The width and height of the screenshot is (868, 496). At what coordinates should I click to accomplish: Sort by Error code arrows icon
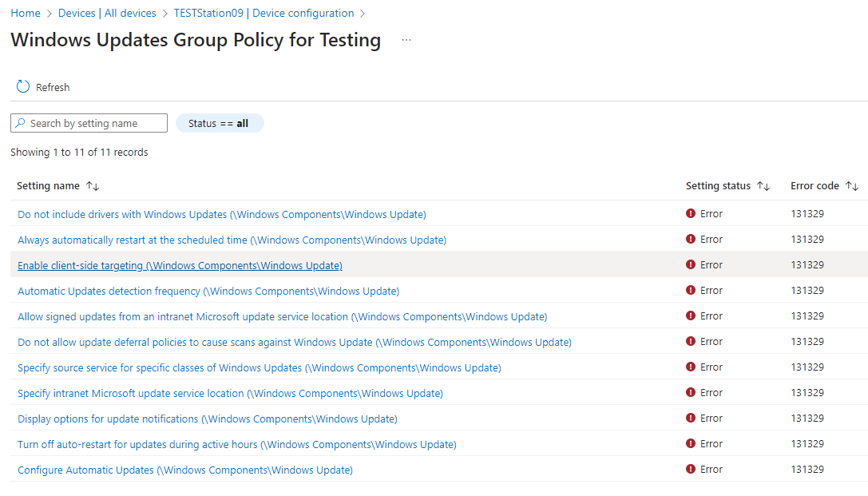852,186
